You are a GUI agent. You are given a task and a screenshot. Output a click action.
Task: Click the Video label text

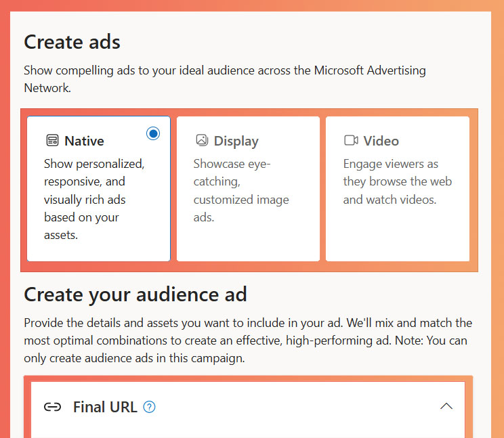pos(381,141)
